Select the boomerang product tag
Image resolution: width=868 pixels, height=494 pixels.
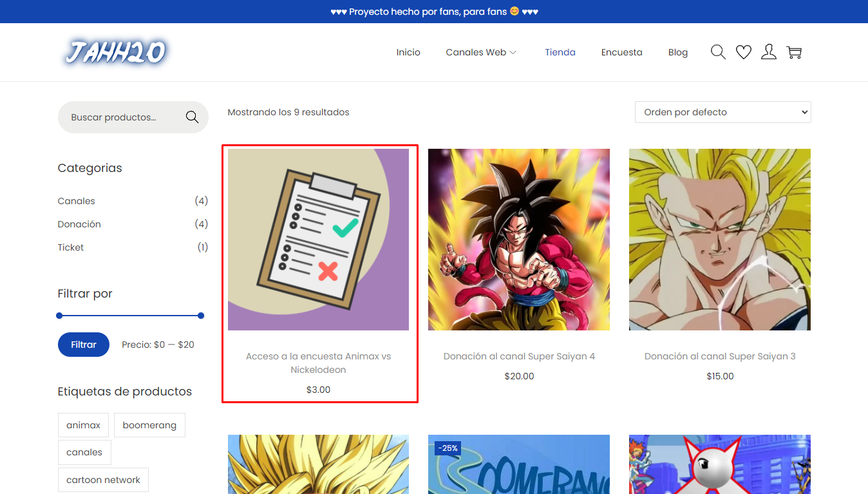pos(149,425)
